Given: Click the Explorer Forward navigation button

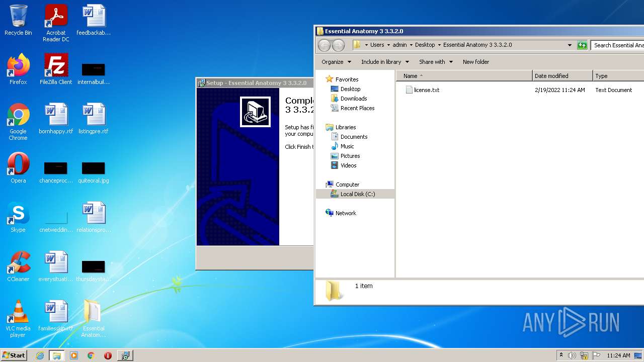Looking at the screenshot, I should (339, 45).
